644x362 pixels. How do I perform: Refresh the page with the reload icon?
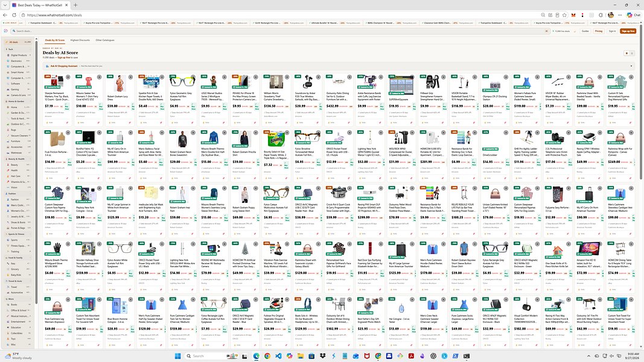pos(14,15)
